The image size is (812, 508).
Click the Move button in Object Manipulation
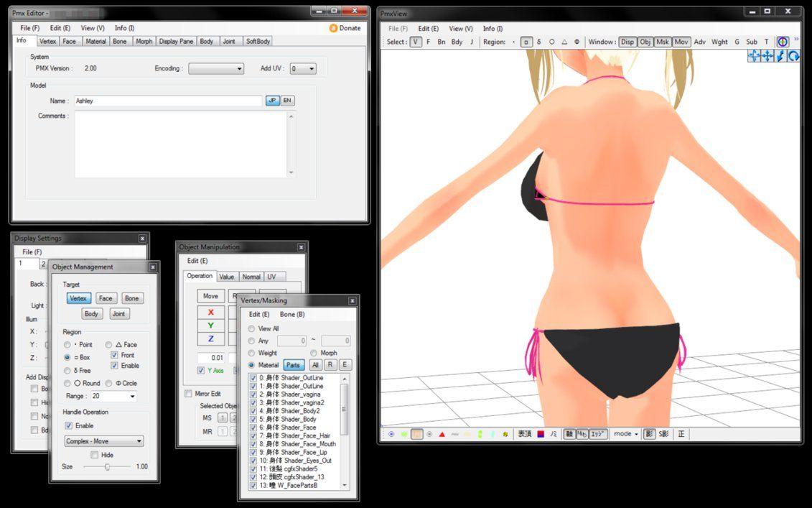pos(211,296)
